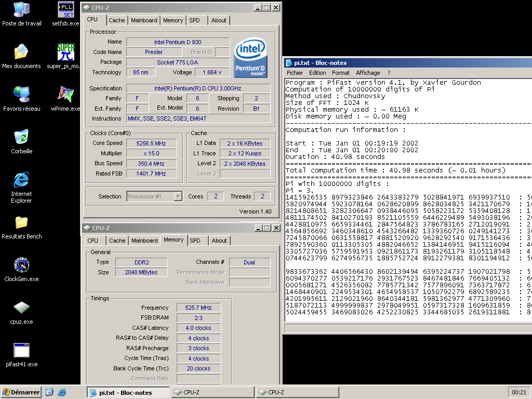Click Level 2 cache value 2 x 2048 KBytes
This screenshot has height=399, width=532.
coord(245,164)
